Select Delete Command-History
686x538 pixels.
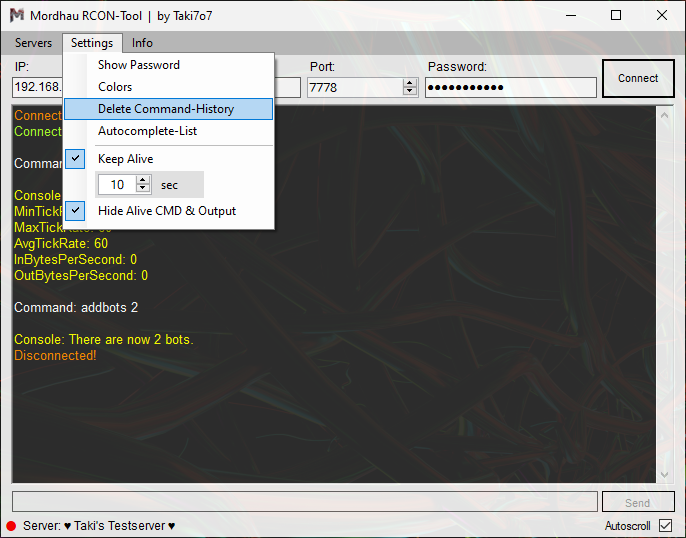point(168,109)
